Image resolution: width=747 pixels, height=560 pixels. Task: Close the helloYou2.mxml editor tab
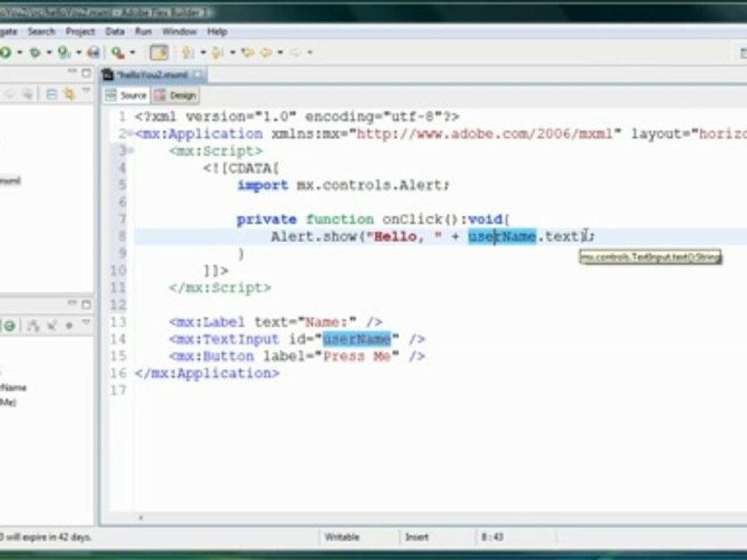(x=198, y=75)
